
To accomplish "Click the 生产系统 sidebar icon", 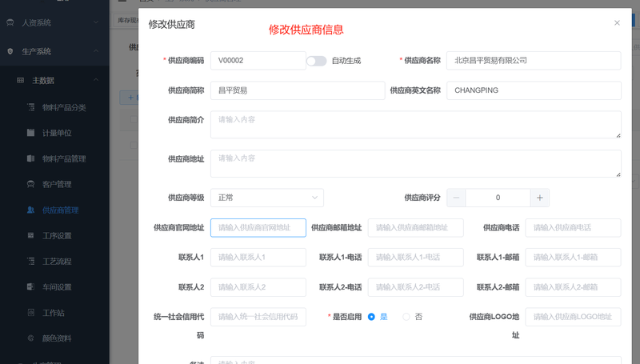I will (x=10, y=51).
